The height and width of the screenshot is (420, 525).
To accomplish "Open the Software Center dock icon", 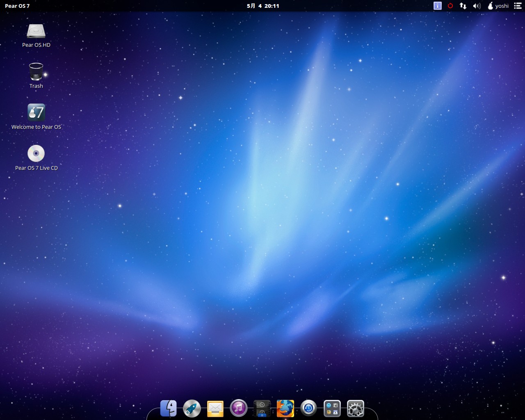I will (332, 409).
